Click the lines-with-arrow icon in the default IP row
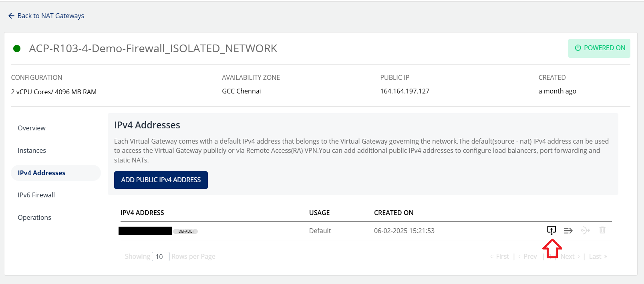 [x=568, y=231]
